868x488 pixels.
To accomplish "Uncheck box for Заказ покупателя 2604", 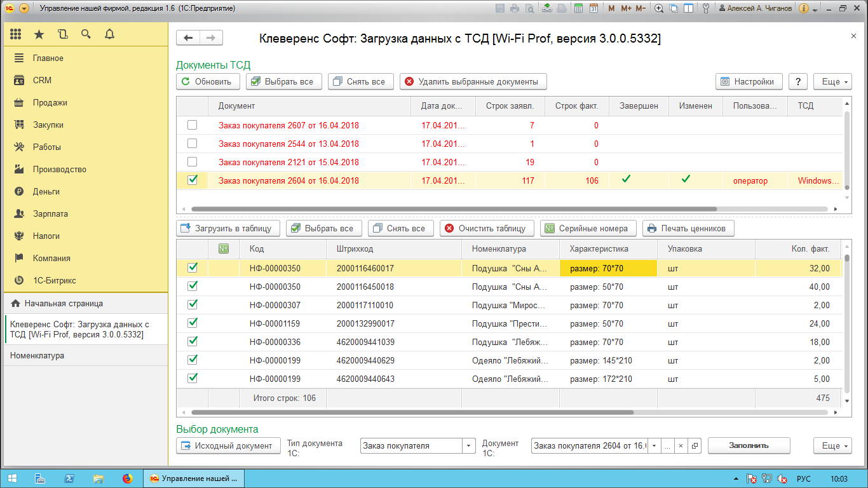I will tap(192, 180).
